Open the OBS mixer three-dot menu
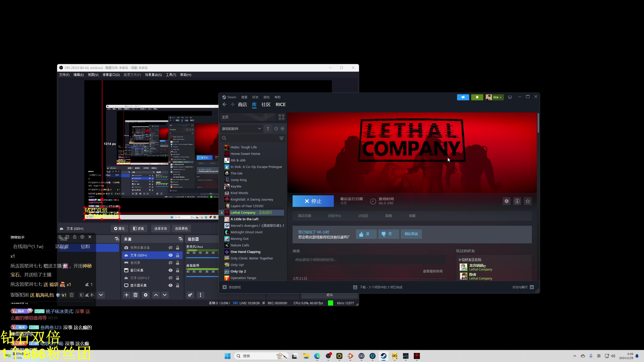The height and width of the screenshot is (362, 644). [200, 295]
